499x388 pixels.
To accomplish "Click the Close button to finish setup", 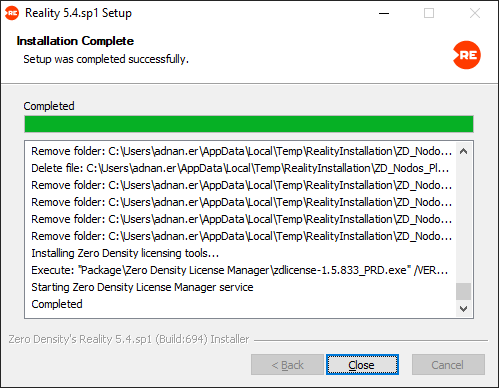I will 362,365.
